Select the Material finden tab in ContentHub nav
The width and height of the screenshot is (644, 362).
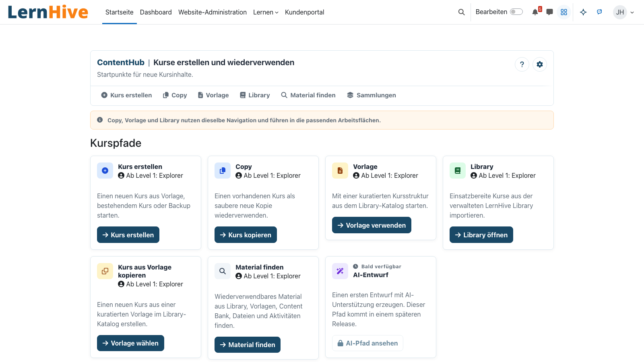[x=308, y=95]
